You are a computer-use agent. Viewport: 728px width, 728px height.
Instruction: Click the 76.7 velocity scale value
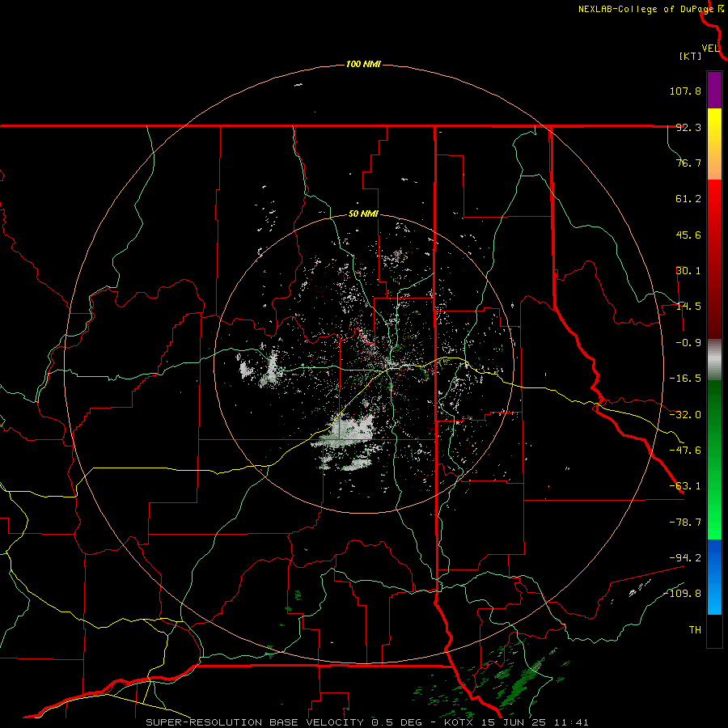coord(688,163)
